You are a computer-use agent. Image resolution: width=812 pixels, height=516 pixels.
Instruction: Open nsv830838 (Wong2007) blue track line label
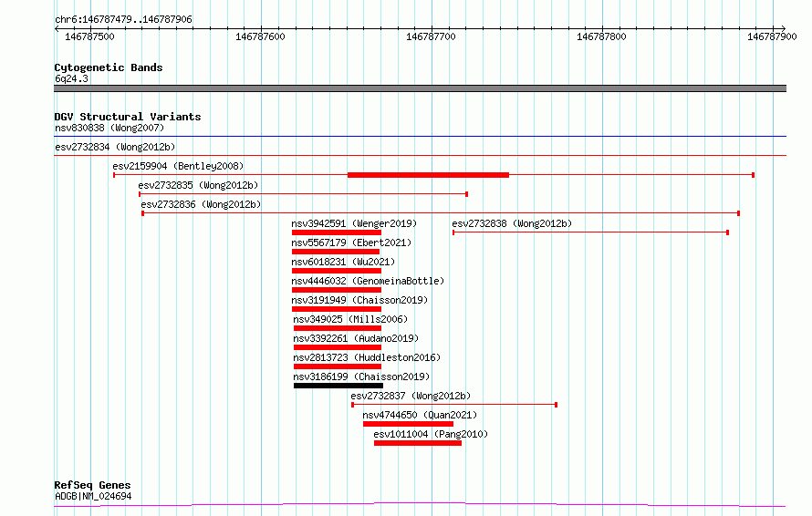tap(109, 128)
